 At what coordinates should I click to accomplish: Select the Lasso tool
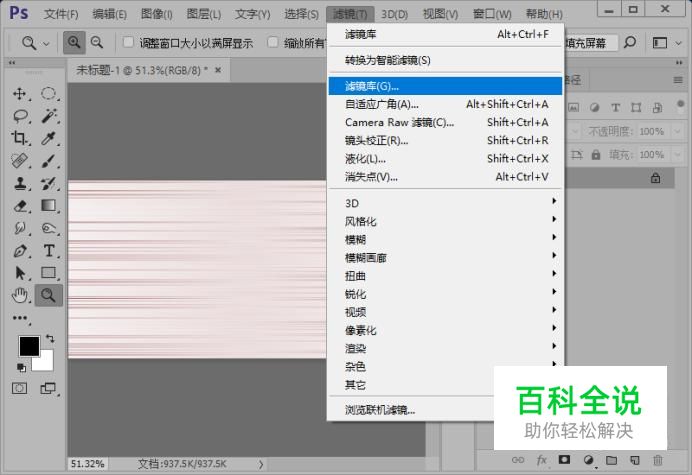click(x=20, y=116)
